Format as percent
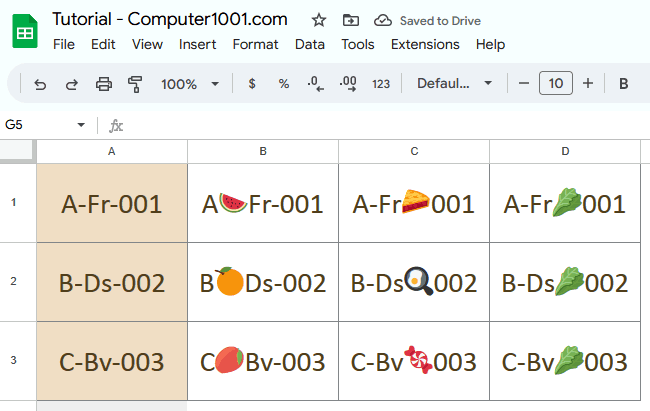The width and height of the screenshot is (650, 411). [284, 84]
